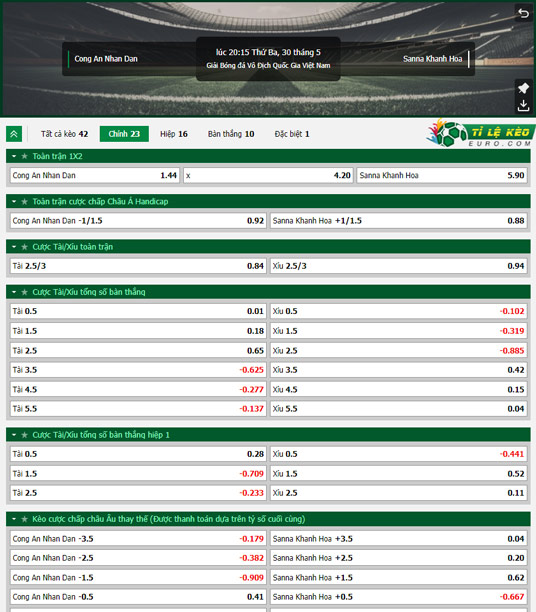Collapse the Kèo cược chấp châu Âu section

point(14,519)
